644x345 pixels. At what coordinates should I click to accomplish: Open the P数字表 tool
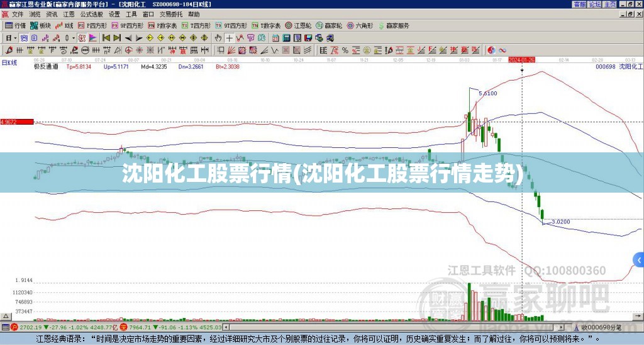(162, 25)
